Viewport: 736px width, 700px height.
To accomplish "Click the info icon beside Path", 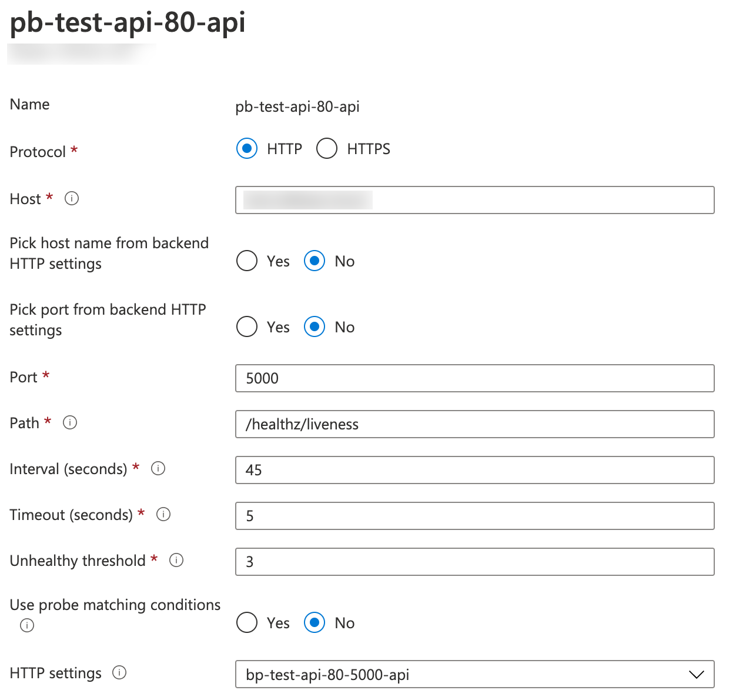I will tap(70, 422).
